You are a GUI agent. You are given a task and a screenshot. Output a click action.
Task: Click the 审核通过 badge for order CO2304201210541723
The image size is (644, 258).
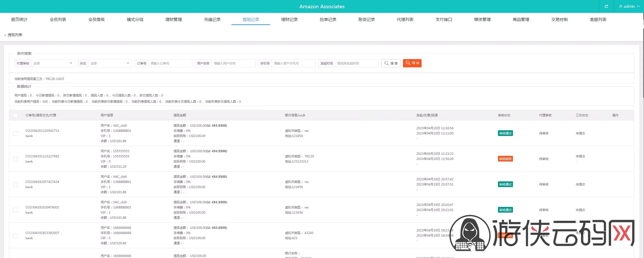coord(505,133)
